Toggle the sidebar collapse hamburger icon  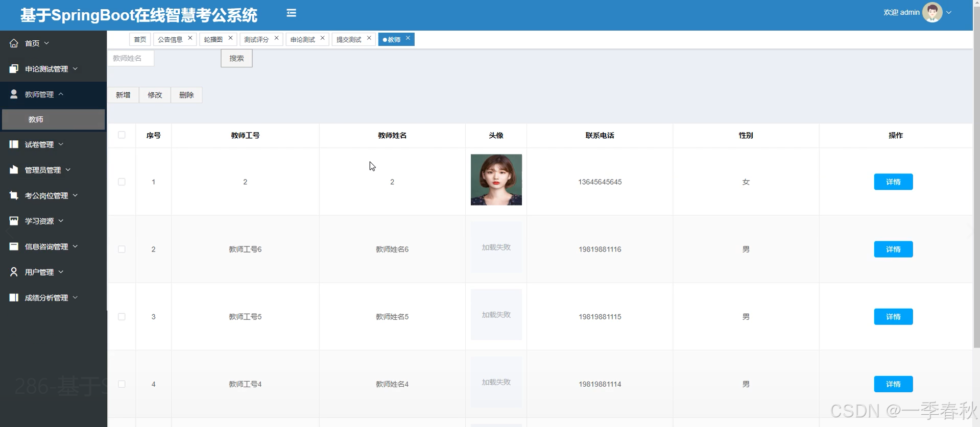pyautogui.click(x=291, y=13)
